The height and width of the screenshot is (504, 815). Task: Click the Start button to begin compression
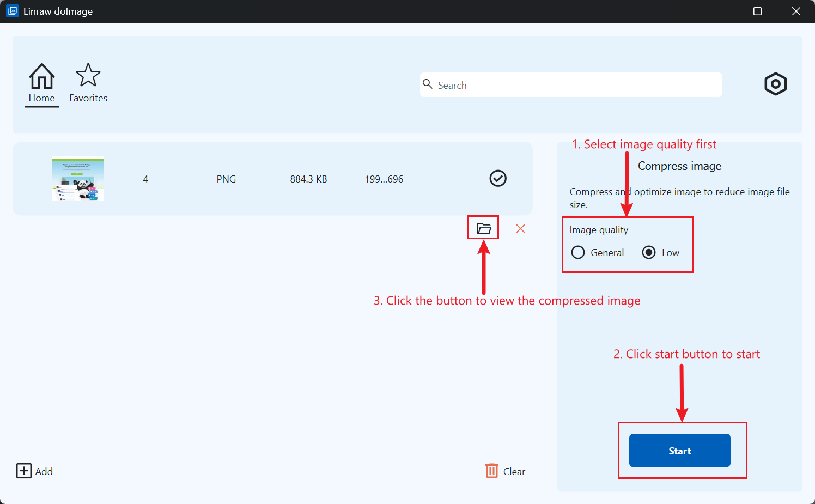click(x=679, y=451)
